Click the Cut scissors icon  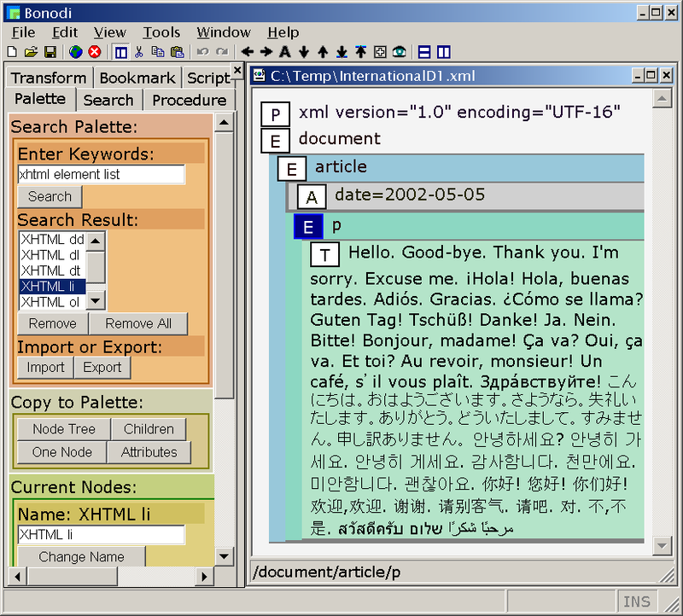pyautogui.click(x=139, y=52)
